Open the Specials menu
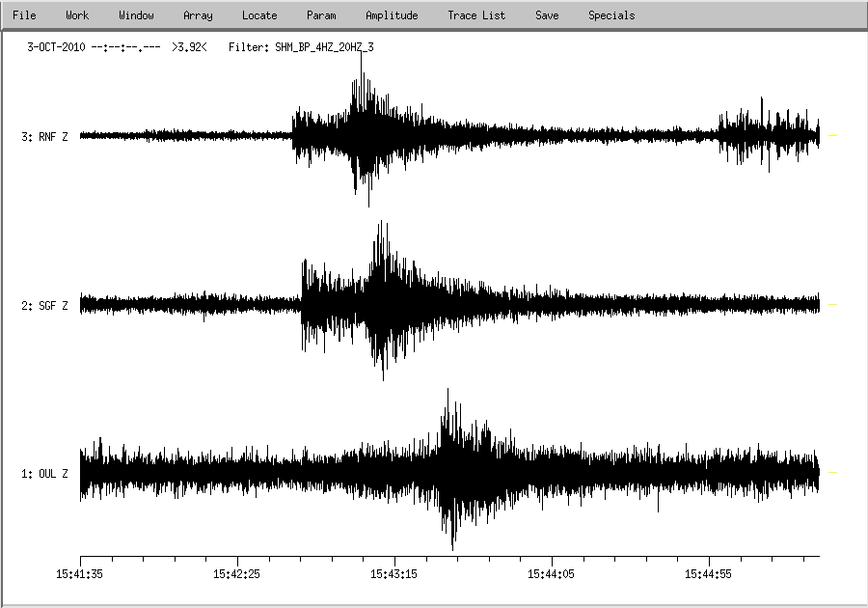Screen dimensions: 868x608 coord(611,15)
